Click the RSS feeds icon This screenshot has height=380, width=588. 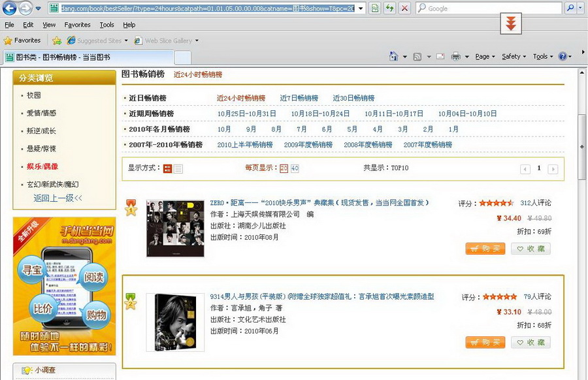[x=417, y=57]
